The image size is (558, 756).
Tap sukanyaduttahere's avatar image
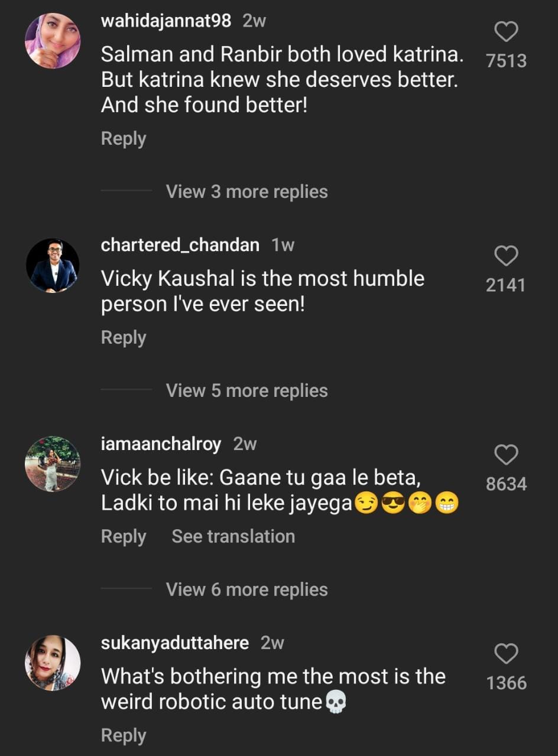click(x=53, y=663)
